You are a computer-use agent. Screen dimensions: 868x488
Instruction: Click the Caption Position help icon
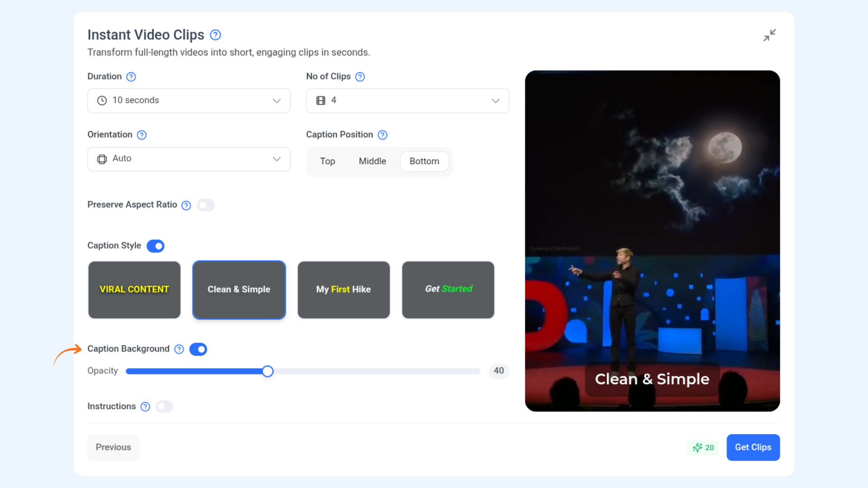click(382, 135)
